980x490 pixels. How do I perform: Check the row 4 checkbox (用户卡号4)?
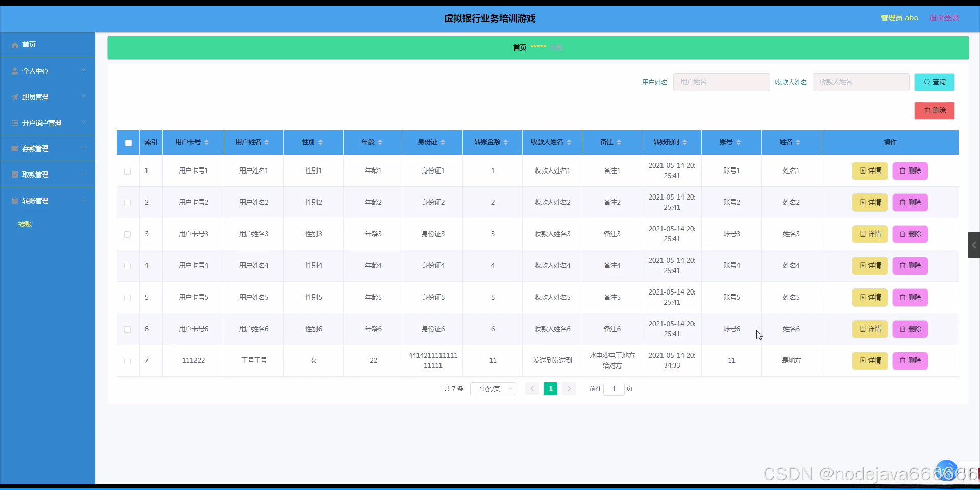(128, 266)
